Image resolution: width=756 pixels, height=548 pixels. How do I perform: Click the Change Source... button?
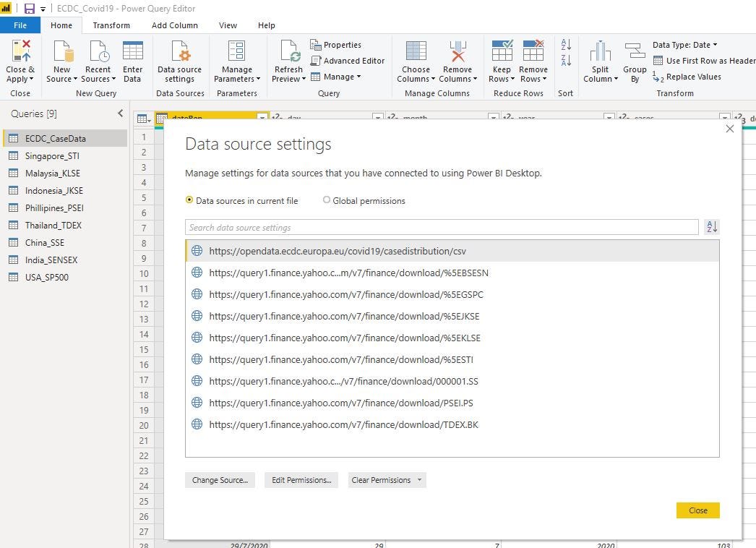point(220,480)
